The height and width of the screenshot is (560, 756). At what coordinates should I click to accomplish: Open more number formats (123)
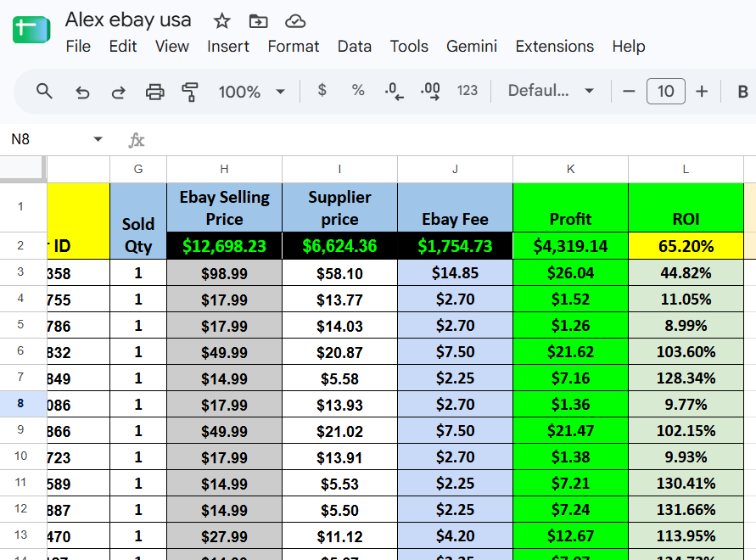coord(468,90)
